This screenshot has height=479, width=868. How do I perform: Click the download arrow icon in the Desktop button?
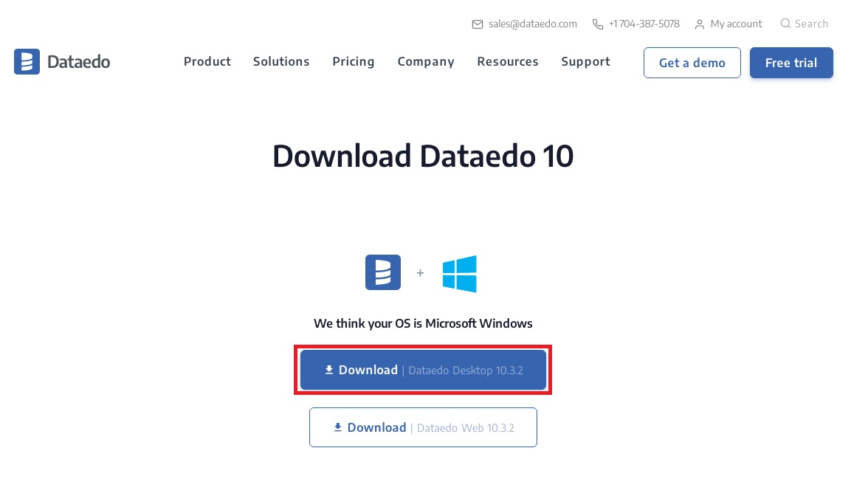(329, 370)
